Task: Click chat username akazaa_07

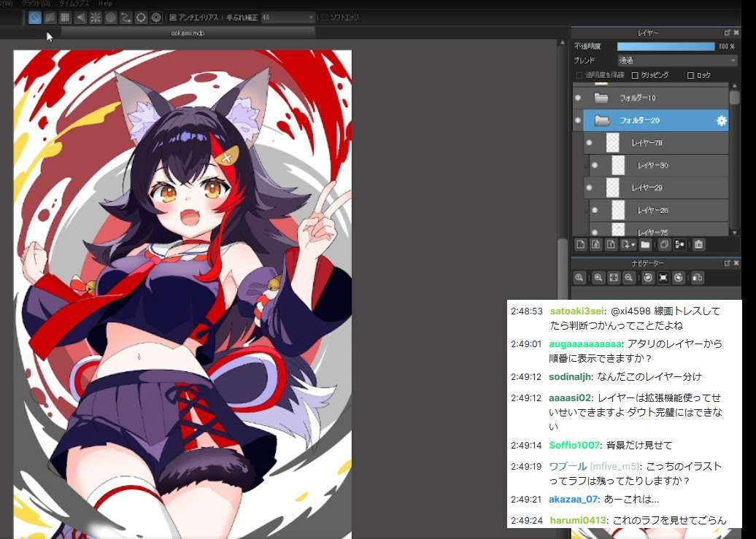Action: click(x=574, y=500)
